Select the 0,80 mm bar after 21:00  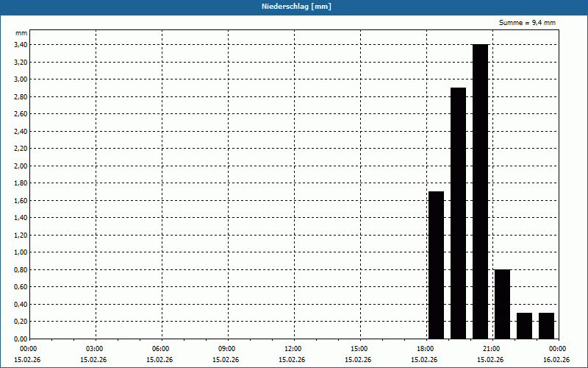[x=502, y=304]
